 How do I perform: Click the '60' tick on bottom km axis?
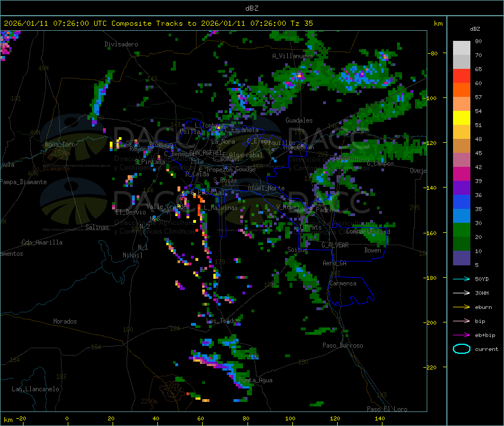(200, 419)
